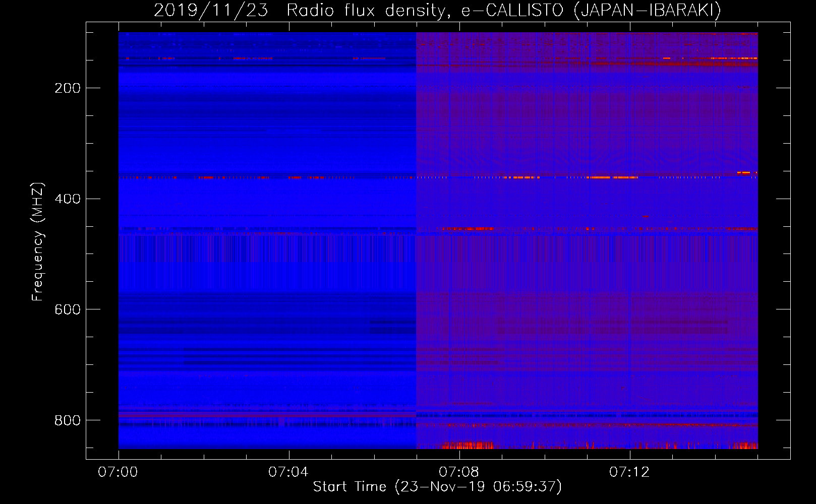Screen dimensions: 816x504
Task: Click the 200 frequency tick label
Action: (68, 88)
